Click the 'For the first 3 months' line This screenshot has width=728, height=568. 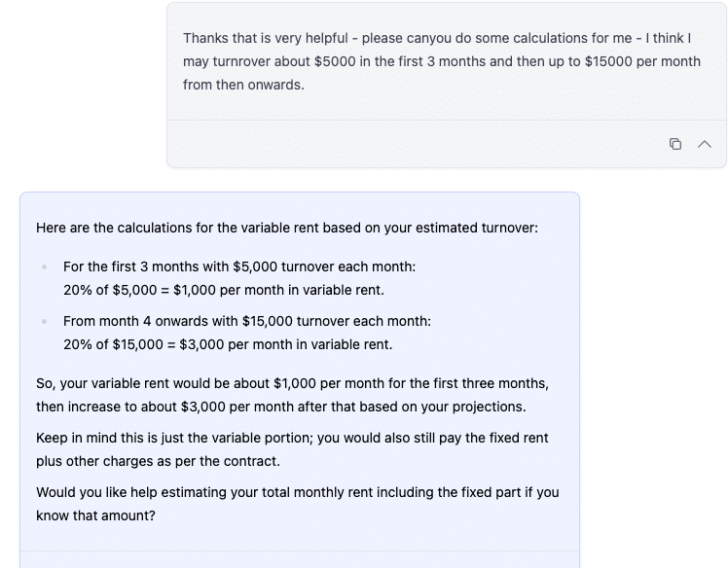tap(238, 266)
